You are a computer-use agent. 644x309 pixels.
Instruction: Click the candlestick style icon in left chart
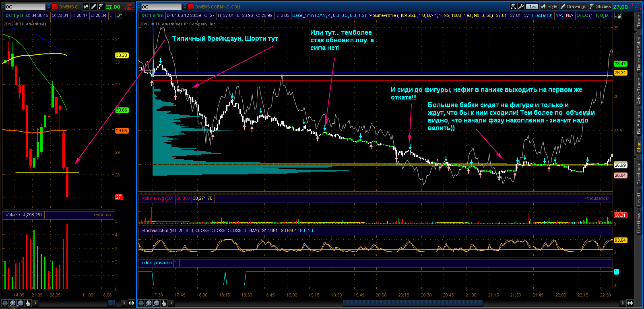coord(86,6)
